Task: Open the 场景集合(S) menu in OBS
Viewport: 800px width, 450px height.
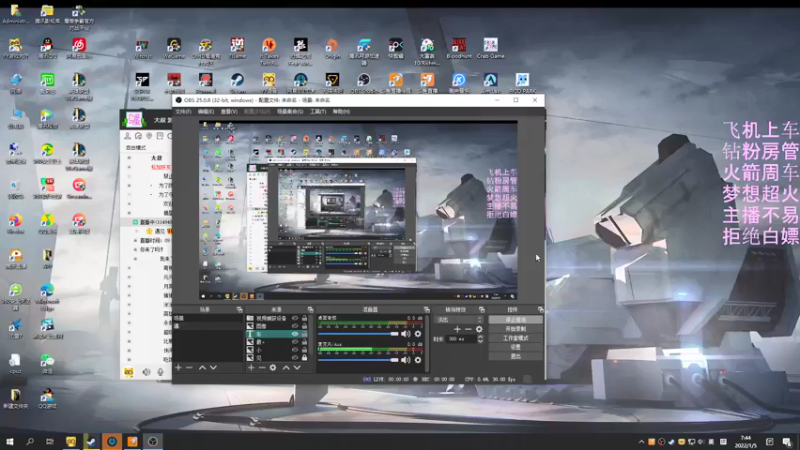Action: (290, 111)
